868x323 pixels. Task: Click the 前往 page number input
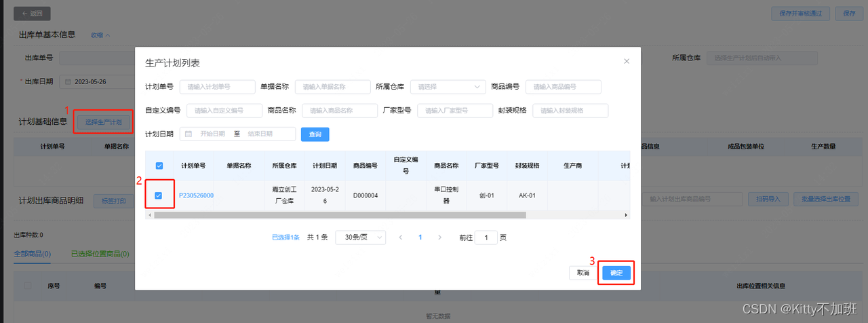pos(486,237)
